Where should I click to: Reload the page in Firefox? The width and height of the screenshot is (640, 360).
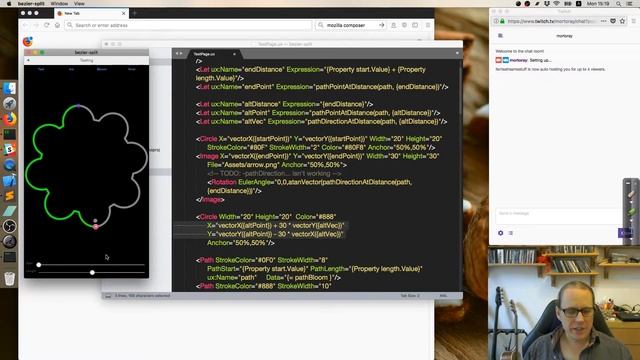[x=47, y=25]
